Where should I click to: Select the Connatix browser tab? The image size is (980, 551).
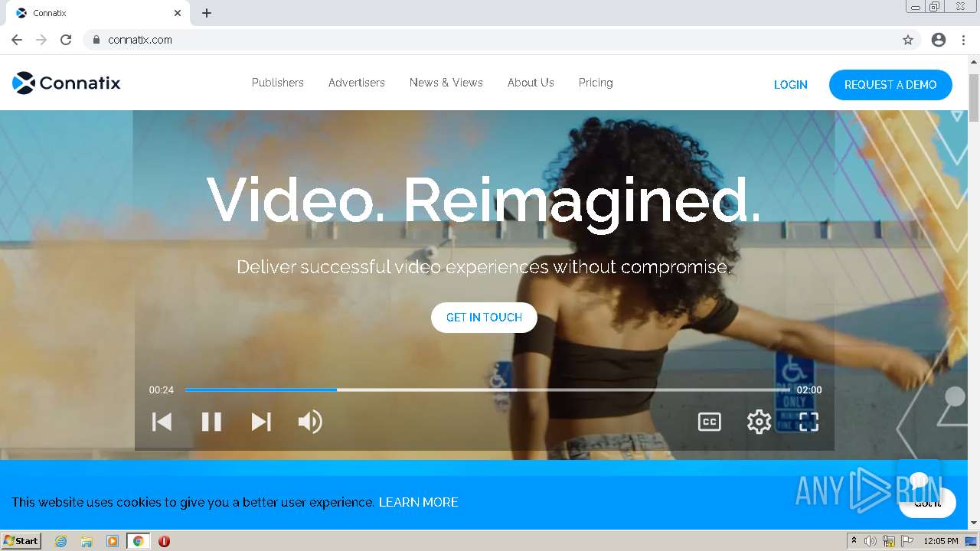98,13
